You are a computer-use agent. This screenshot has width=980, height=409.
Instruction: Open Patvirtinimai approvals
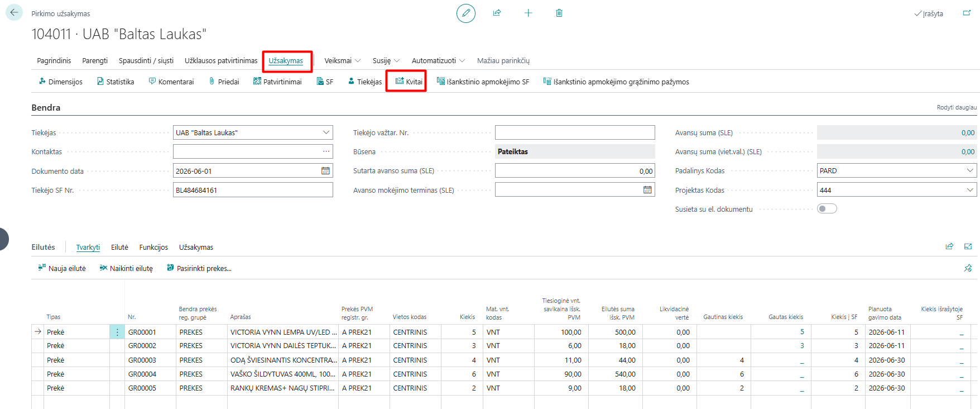click(277, 82)
